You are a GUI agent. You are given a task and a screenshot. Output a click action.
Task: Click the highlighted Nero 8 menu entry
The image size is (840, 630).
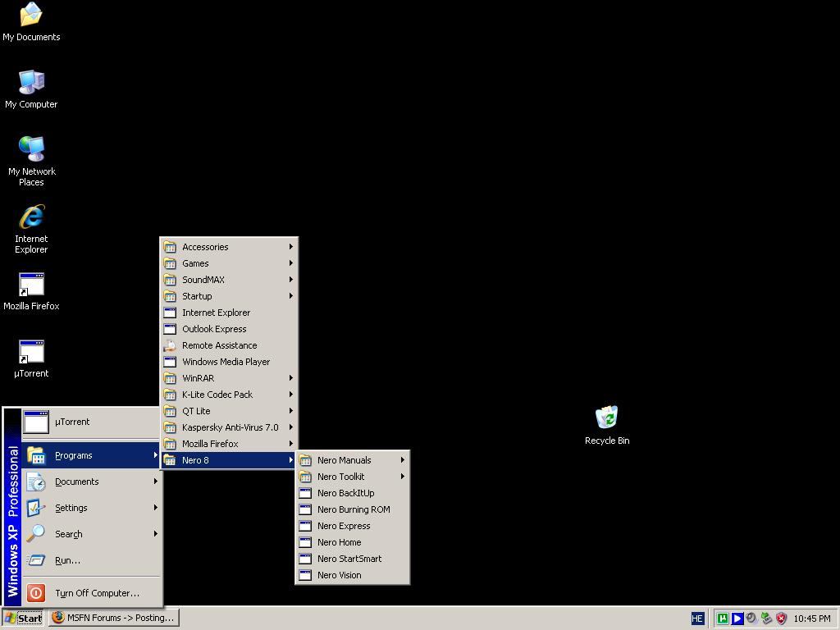click(230, 460)
